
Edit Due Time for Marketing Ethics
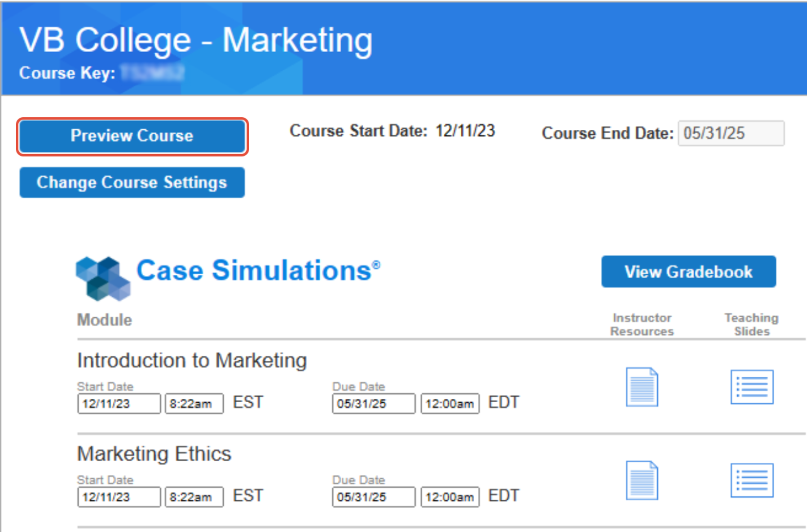(x=449, y=497)
